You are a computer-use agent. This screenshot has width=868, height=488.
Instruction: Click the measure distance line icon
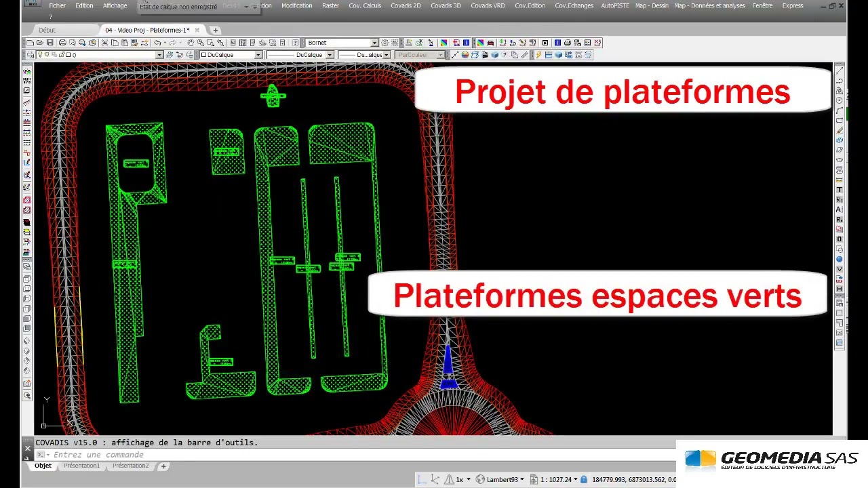(x=454, y=54)
